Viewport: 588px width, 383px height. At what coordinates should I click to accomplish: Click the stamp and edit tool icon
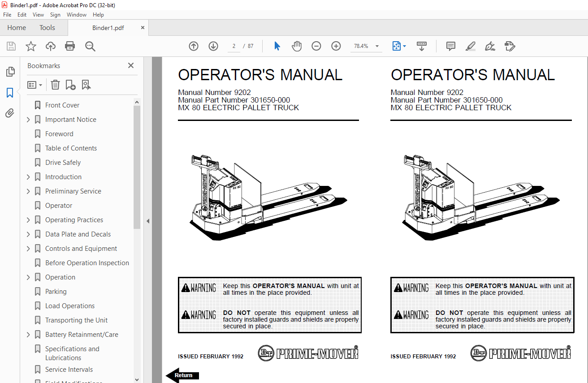coord(510,46)
